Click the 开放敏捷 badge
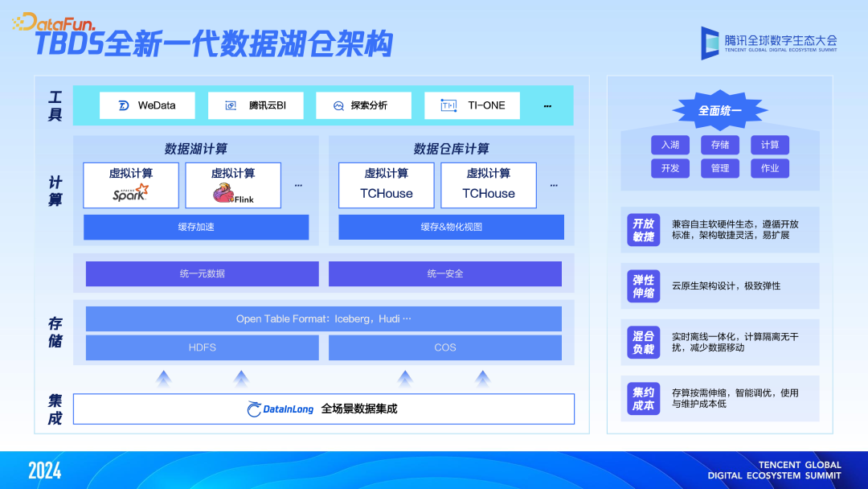This screenshot has height=489, width=868. [x=643, y=230]
